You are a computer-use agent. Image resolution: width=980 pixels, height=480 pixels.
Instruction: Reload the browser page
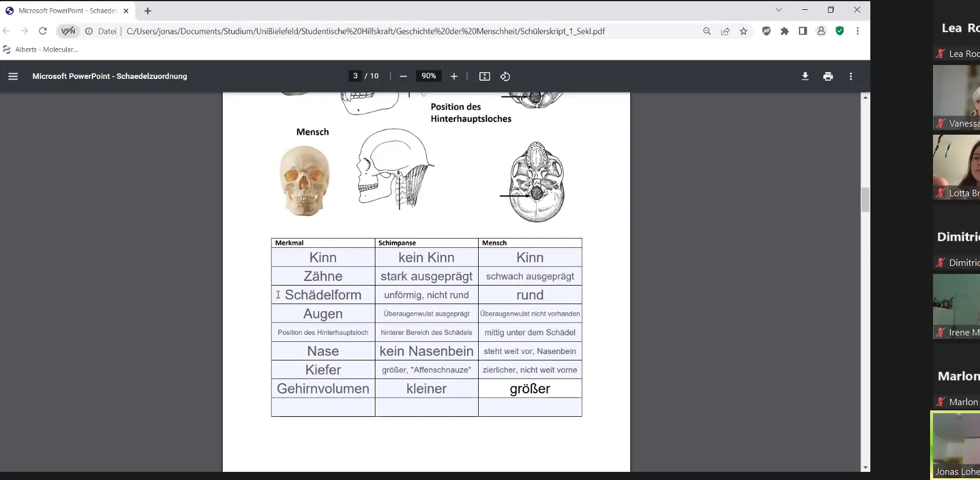click(x=42, y=31)
